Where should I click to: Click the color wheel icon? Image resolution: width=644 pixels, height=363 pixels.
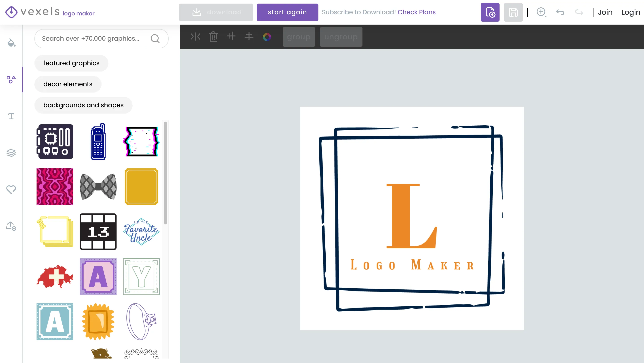tap(268, 37)
